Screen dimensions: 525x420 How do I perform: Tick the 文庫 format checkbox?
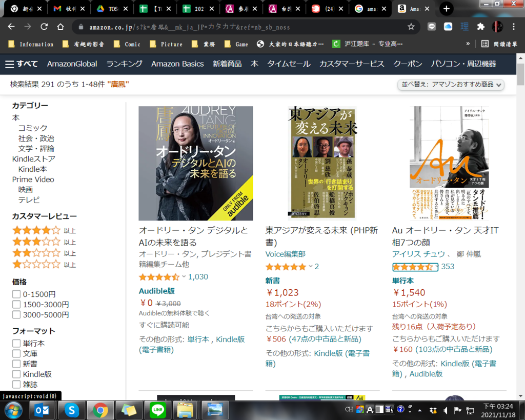[16, 354]
